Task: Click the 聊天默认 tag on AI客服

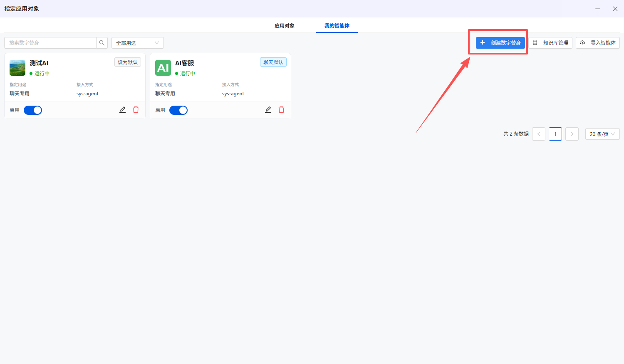Action: 273,62
